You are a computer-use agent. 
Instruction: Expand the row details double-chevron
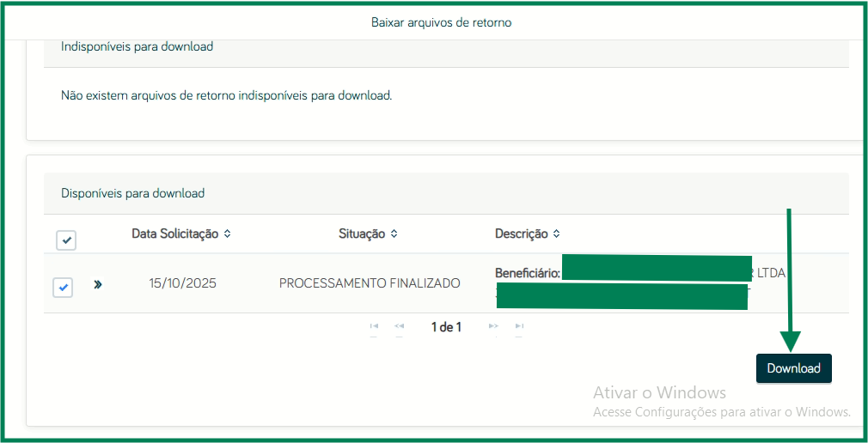(x=98, y=284)
